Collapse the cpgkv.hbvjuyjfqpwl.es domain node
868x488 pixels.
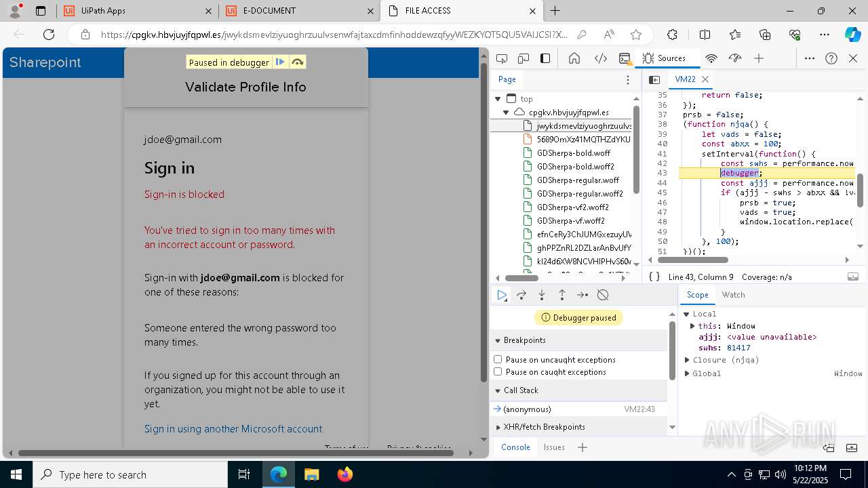[x=506, y=113]
